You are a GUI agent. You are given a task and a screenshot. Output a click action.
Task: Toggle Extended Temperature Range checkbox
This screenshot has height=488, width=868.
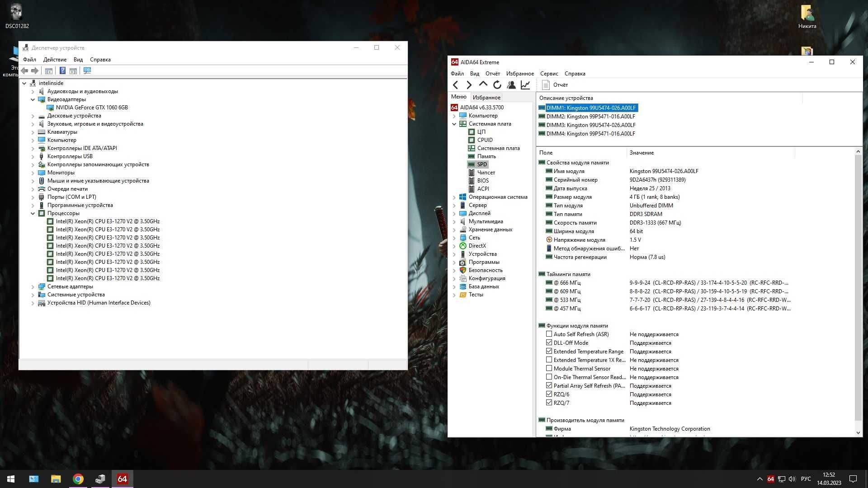coord(549,351)
